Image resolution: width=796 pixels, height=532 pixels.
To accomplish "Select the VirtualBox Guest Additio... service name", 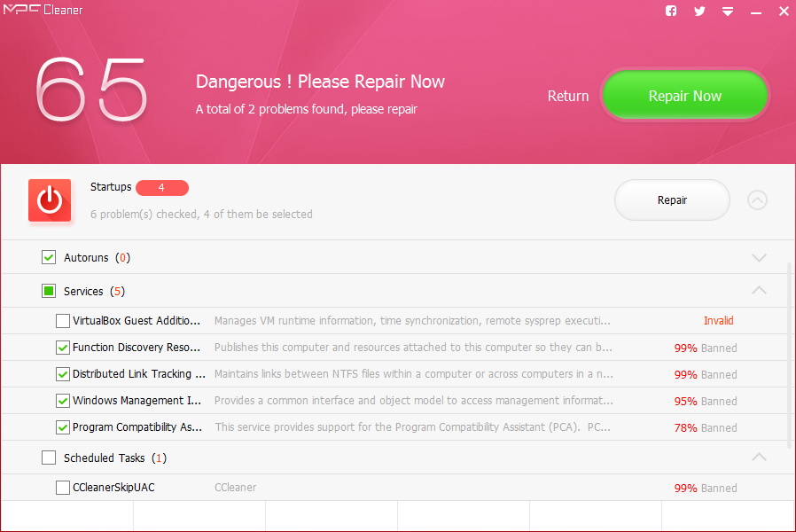I will [x=136, y=321].
